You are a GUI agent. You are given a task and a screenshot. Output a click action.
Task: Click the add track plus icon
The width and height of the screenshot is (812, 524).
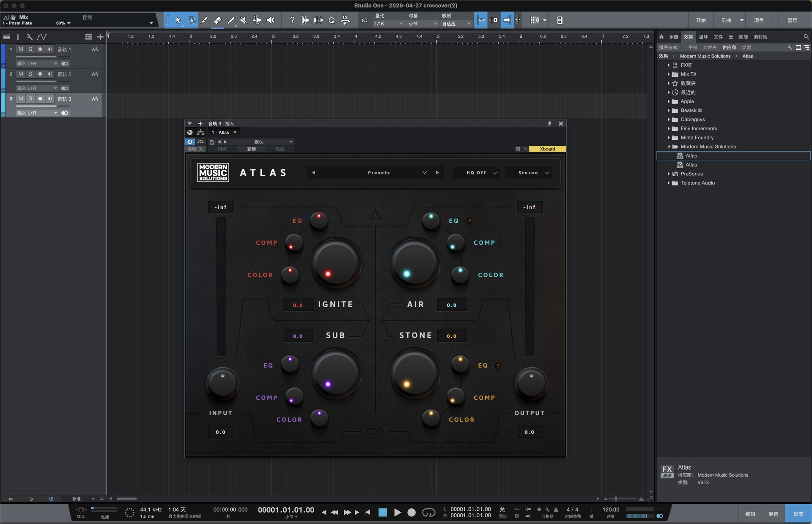coord(100,37)
